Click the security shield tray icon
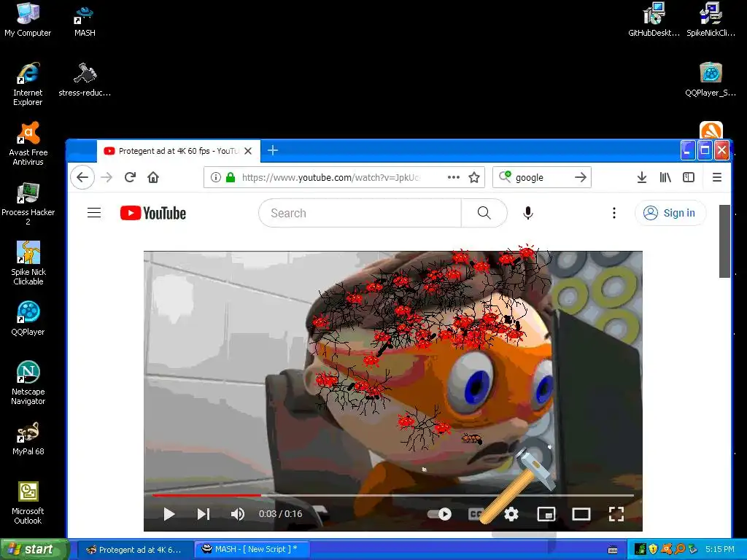 653,550
